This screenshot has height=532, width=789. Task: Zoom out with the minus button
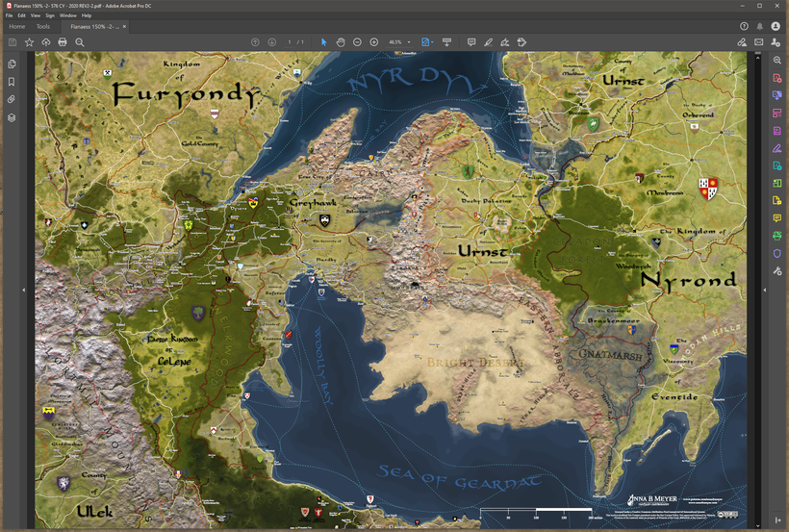click(x=357, y=42)
